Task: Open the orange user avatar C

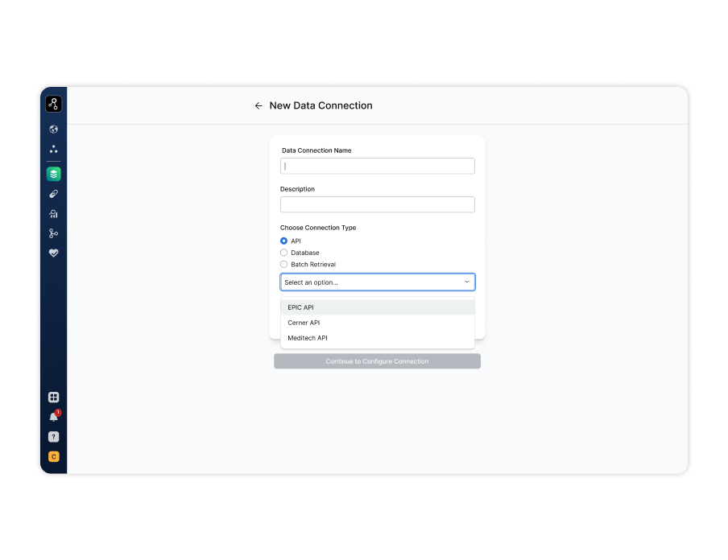Action: pos(53,457)
